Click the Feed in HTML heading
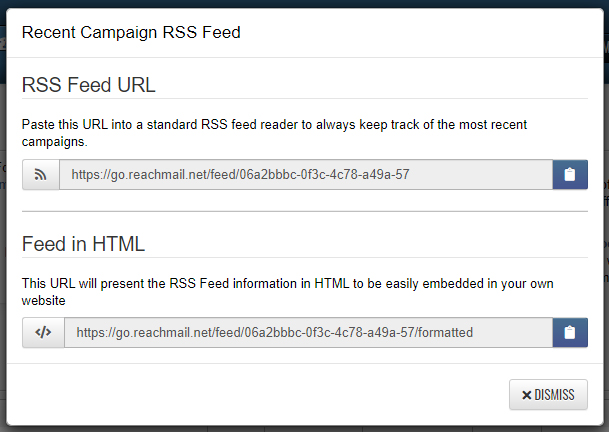Screen dimensions: 609x432 (x=83, y=244)
